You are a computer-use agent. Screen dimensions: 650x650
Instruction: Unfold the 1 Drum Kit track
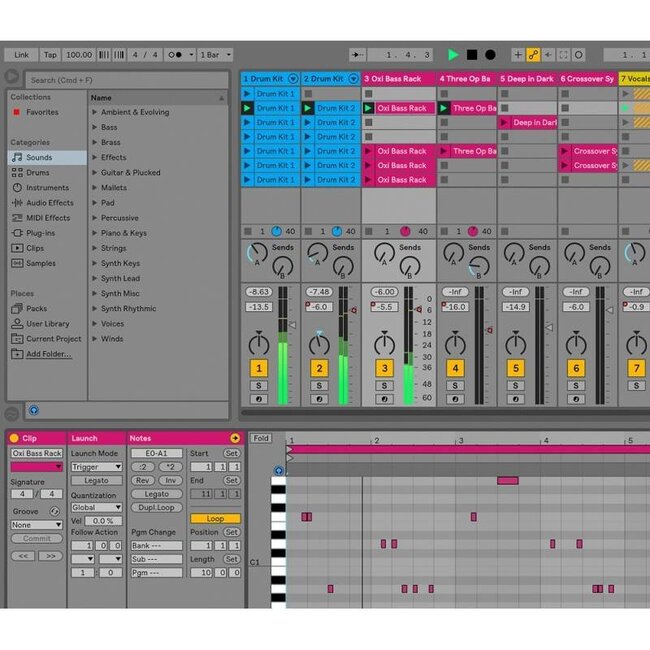tap(293, 79)
